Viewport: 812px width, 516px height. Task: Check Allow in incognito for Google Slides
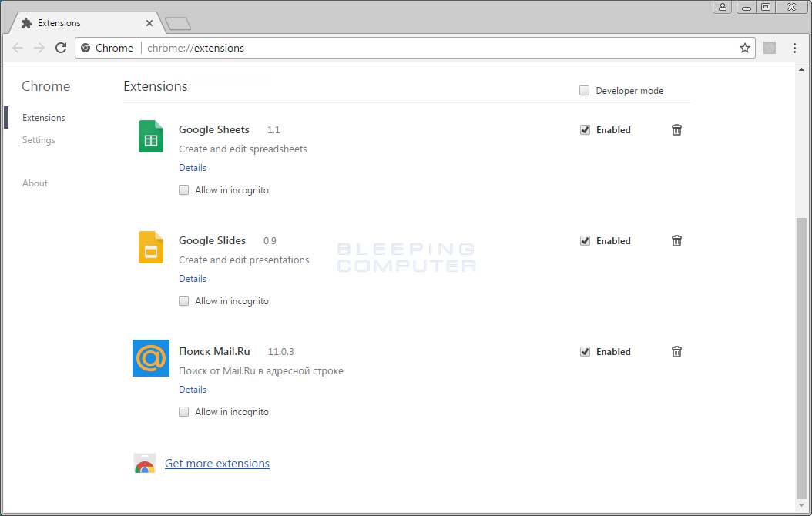[183, 300]
